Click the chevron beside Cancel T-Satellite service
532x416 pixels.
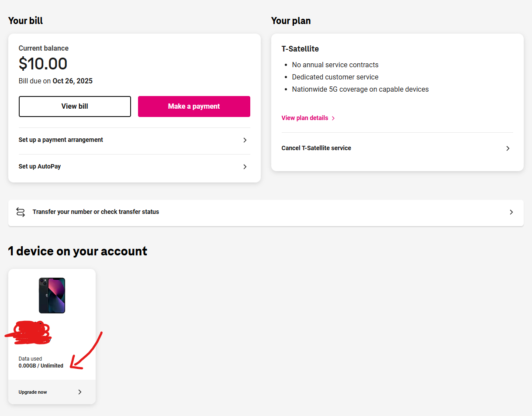[508, 148]
